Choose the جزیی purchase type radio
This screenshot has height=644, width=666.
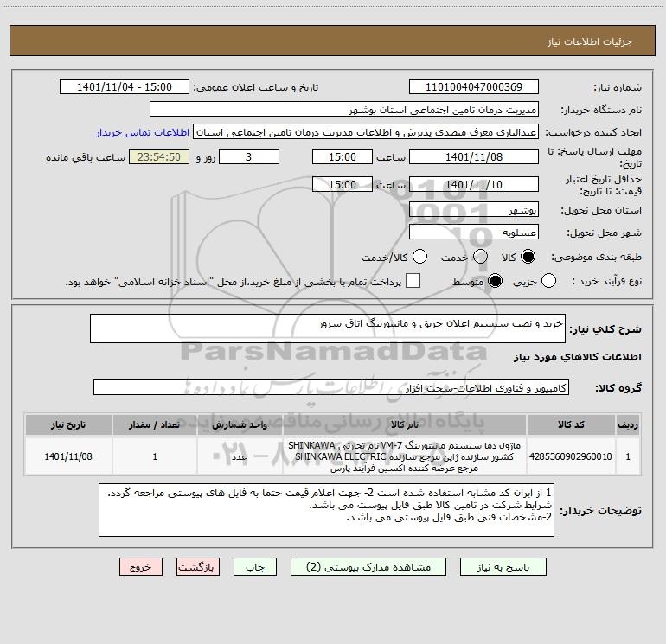(548, 281)
